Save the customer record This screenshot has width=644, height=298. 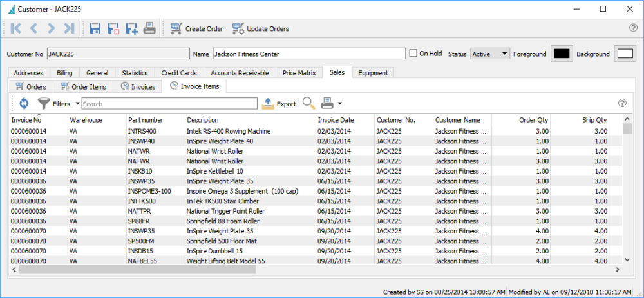click(x=95, y=28)
